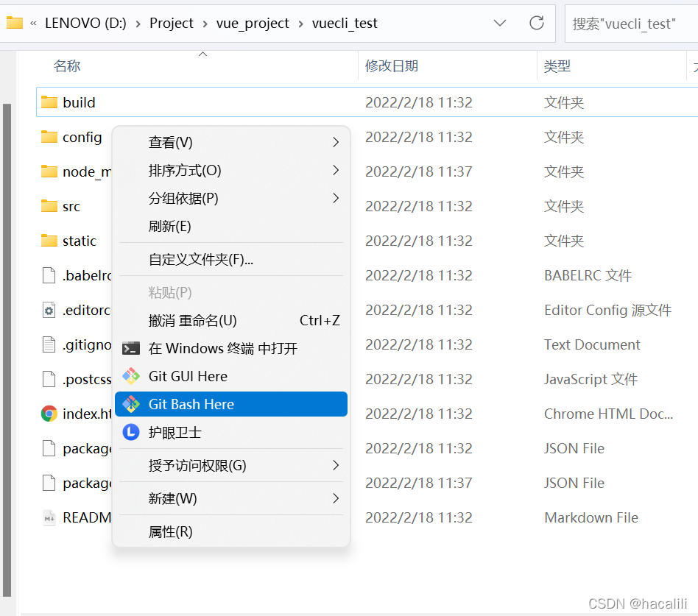Click the Git Bash Here icon
The width and height of the screenshot is (698, 616).
point(131,404)
